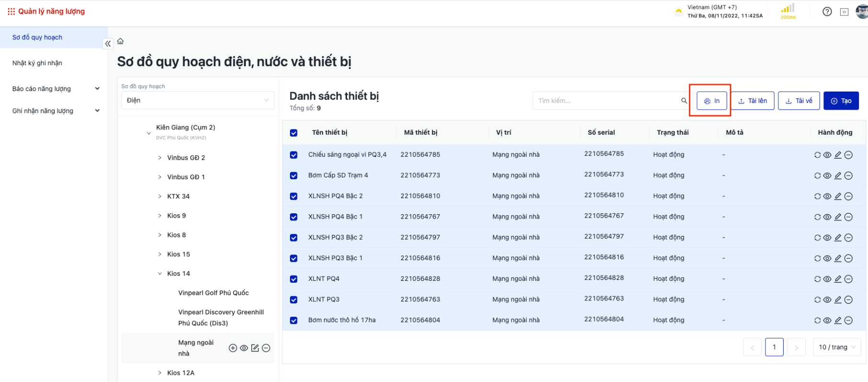View details of XLNT PQ3 device
The image size is (868, 382).
(x=827, y=300)
